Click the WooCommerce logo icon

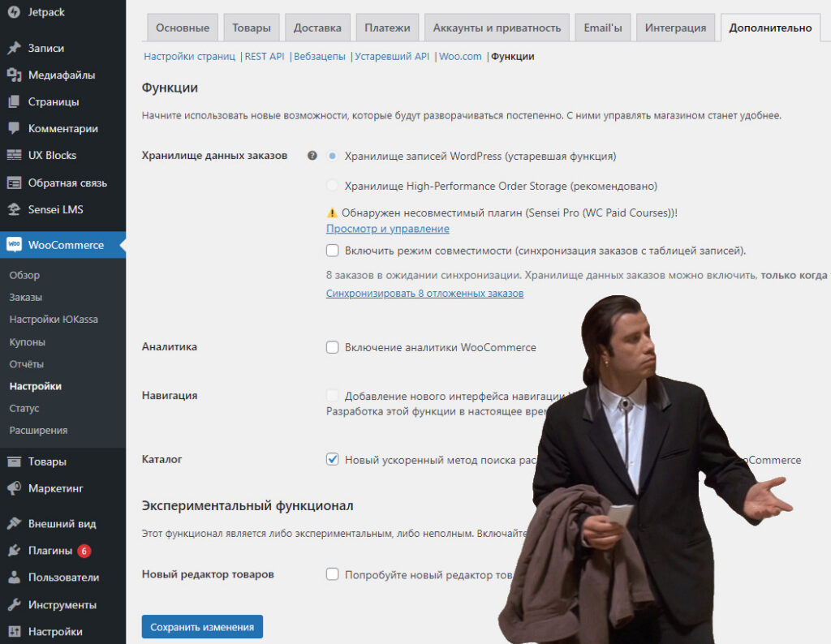pos(15,245)
